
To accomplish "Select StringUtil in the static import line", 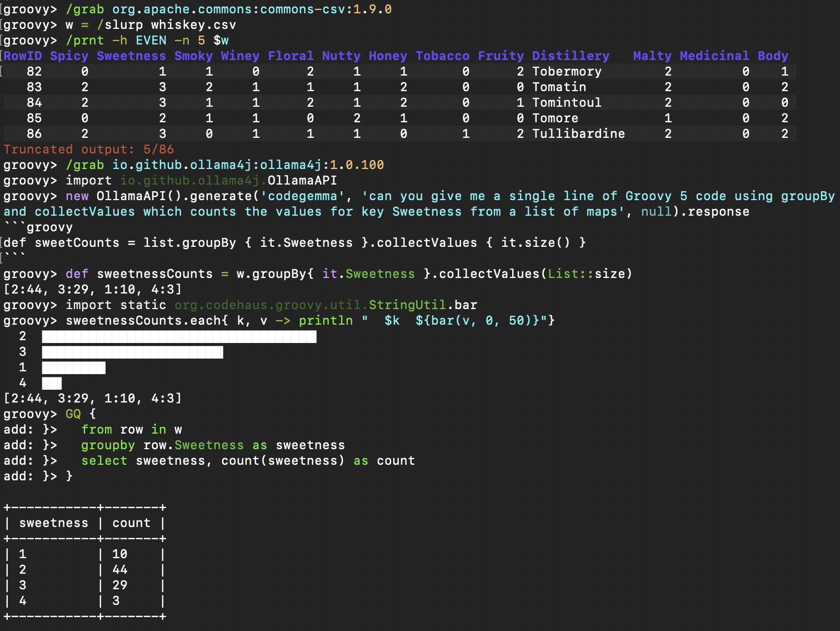I will pos(407,305).
